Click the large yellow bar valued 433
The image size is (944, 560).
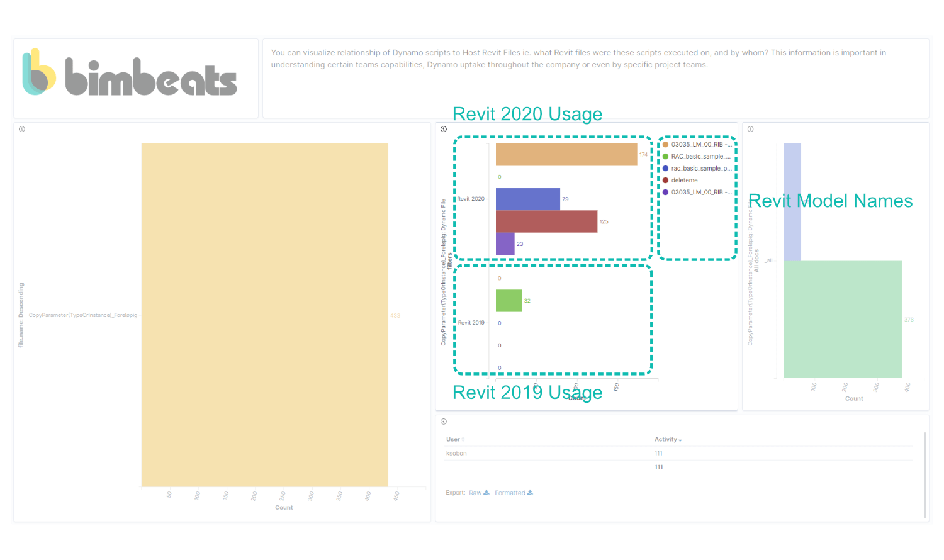click(265, 315)
